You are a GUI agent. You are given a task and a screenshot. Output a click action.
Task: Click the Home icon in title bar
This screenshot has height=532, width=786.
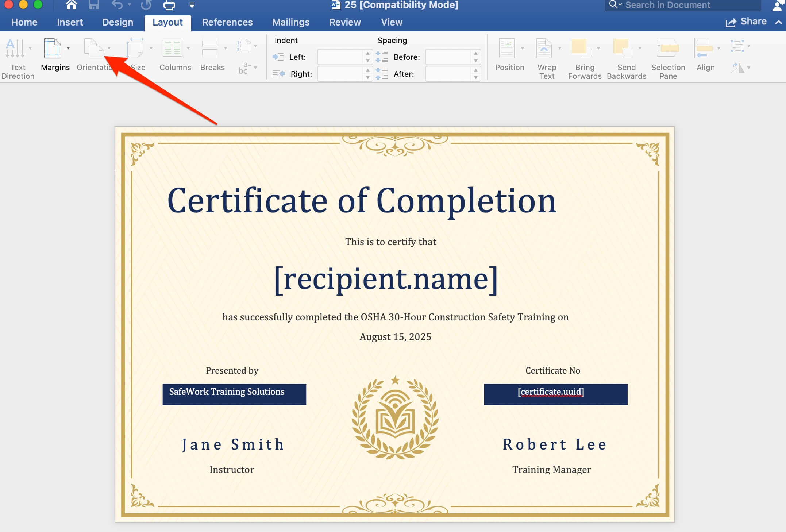point(71,5)
